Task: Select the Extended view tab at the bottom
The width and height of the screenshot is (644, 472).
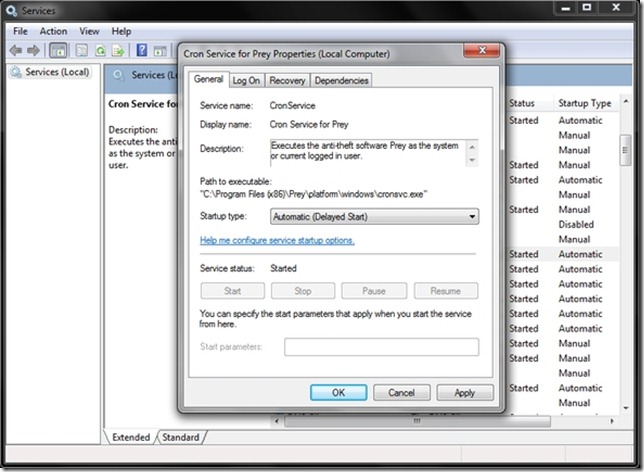Action: click(x=131, y=437)
